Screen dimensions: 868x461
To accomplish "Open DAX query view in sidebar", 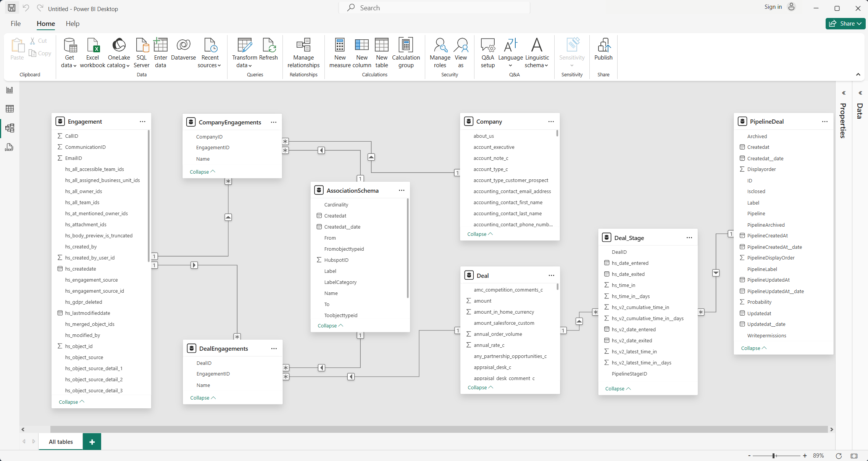I will (10, 147).
